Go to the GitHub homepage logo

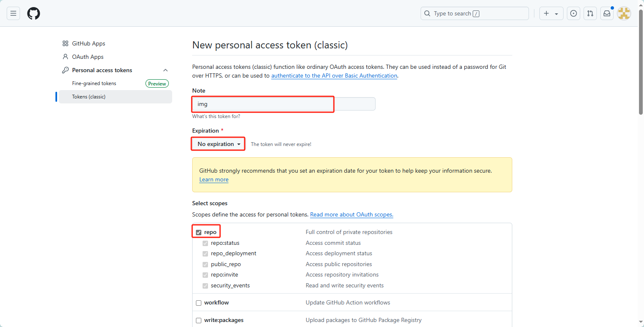click(x=34, y=13)
